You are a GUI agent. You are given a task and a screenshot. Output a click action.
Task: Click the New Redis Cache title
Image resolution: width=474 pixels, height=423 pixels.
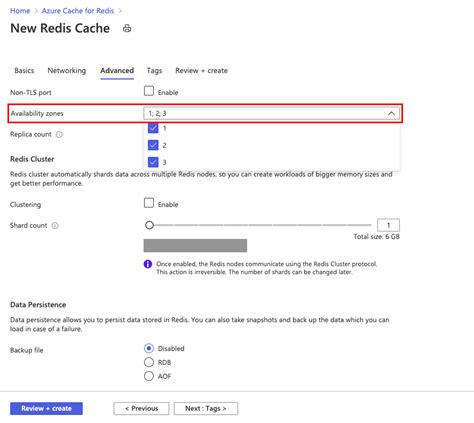pos(60,28)
